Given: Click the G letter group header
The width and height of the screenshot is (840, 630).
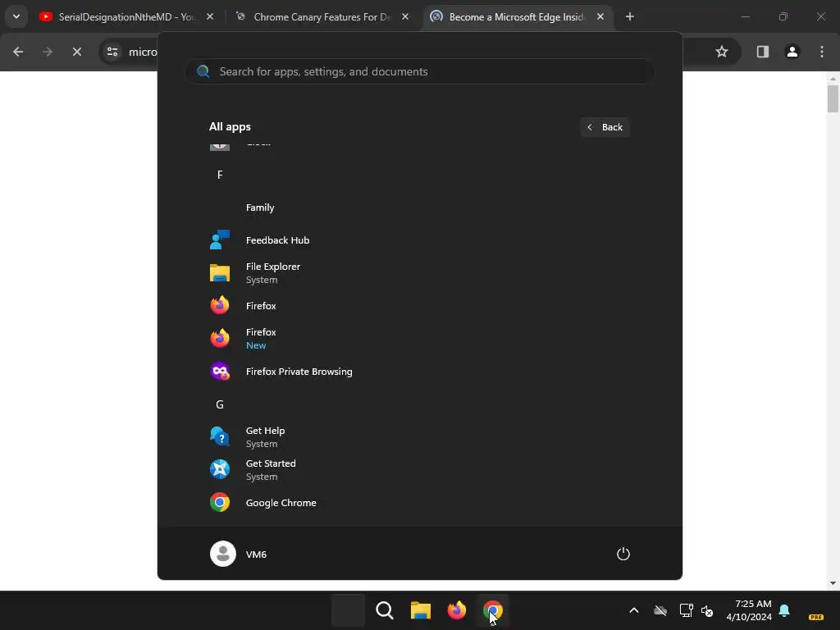Looking at the screenshot, I should 220,404.
